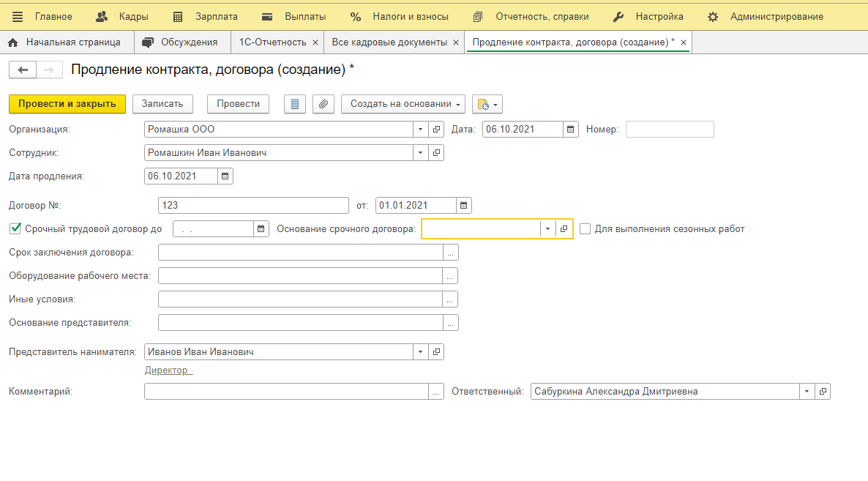Click the Провести и закрыть button
The height and width of the screenshot is (481, 868).
coord(67,104)
